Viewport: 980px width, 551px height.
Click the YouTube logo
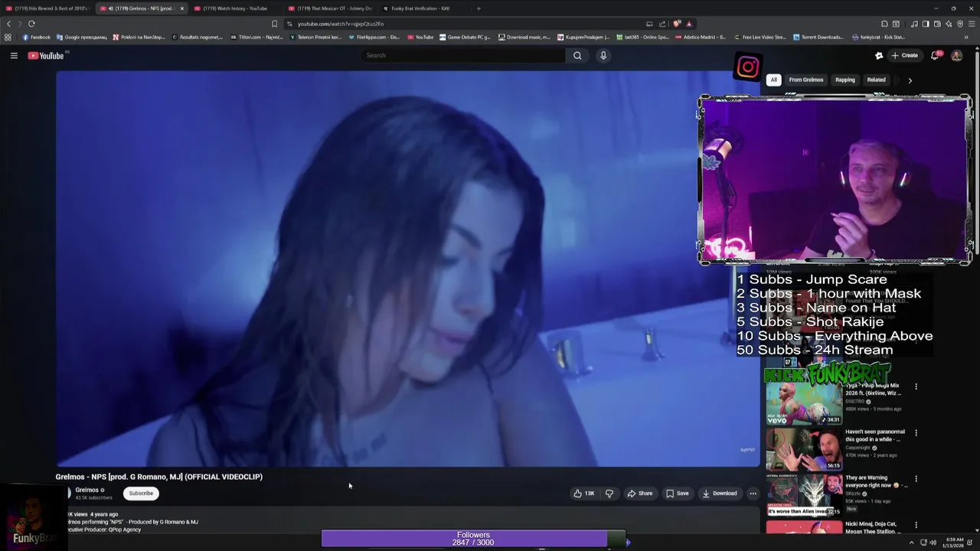46,55
